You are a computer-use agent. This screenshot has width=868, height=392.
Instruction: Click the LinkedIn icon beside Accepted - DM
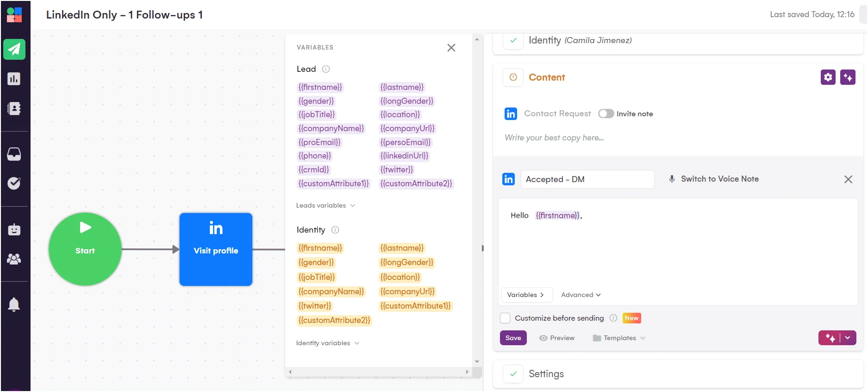click(x=508, y=179)
